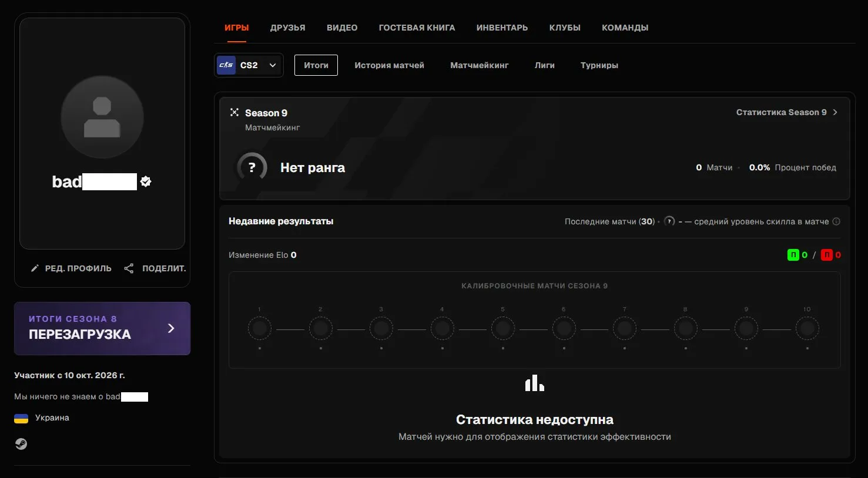This screenshot has width=868, height=478.
Task: Select the История матчей sub-tab
Action: 389,65
